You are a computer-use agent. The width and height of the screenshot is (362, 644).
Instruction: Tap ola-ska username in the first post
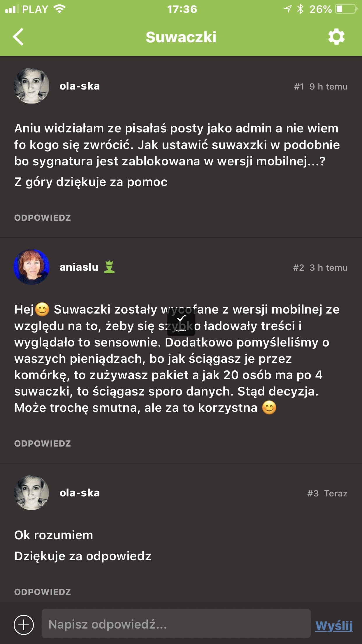[80, 86]
